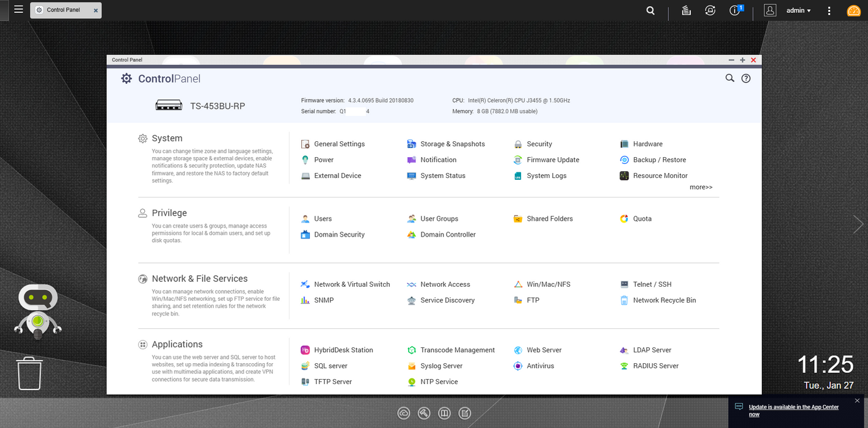Open event notifications icon
Image resolution: width=868 pixels, height=428 pixels.
click(x=735, y=10)
